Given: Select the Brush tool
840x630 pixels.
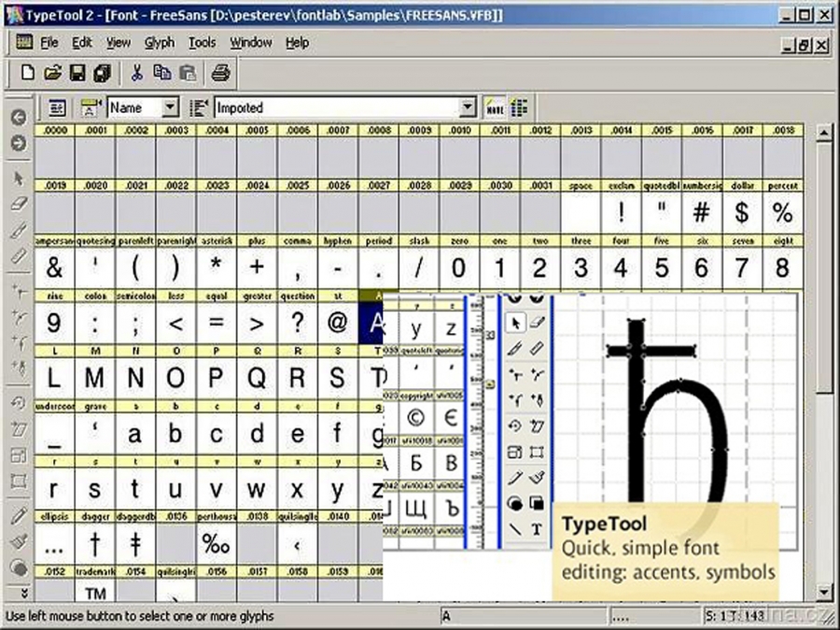Looking at the screenshot, I should pos(19,541).
